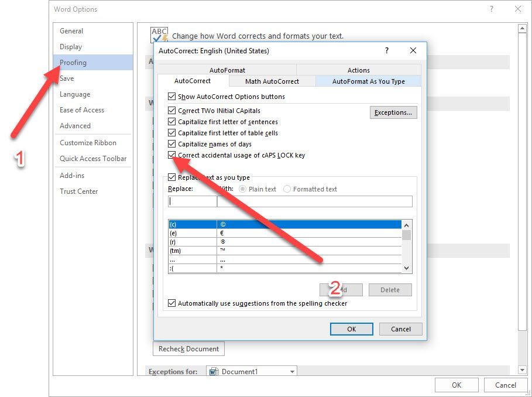Click the Recheck Document button

click(188, 349)
